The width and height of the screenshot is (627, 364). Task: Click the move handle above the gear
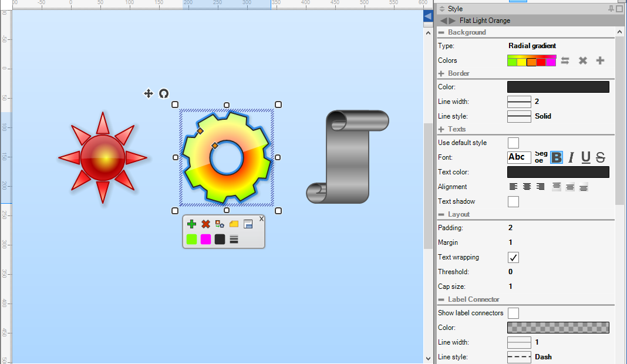pos(149,93)
